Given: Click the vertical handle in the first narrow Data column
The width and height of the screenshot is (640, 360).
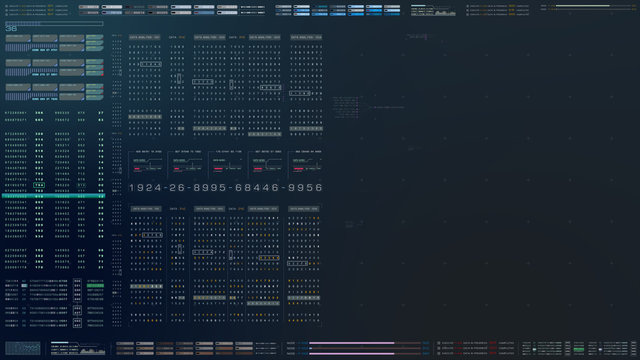Looking at the screenshot, I should coord(179,78).
